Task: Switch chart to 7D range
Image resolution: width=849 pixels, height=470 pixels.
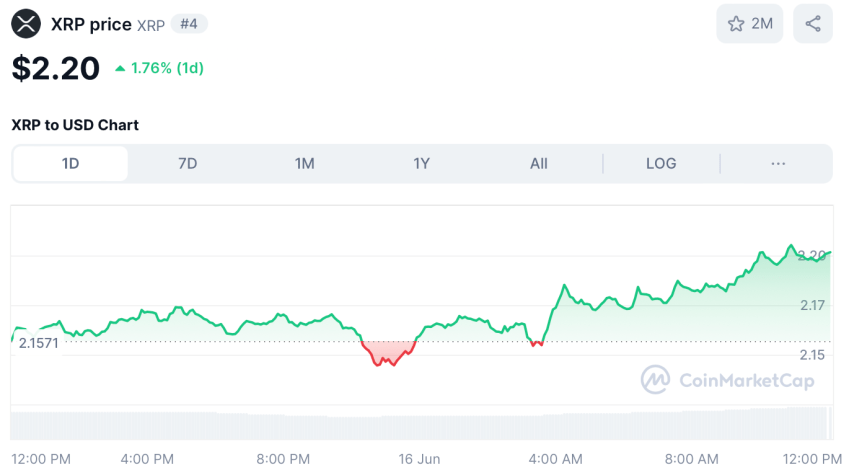Action: [x=187, y=164]
